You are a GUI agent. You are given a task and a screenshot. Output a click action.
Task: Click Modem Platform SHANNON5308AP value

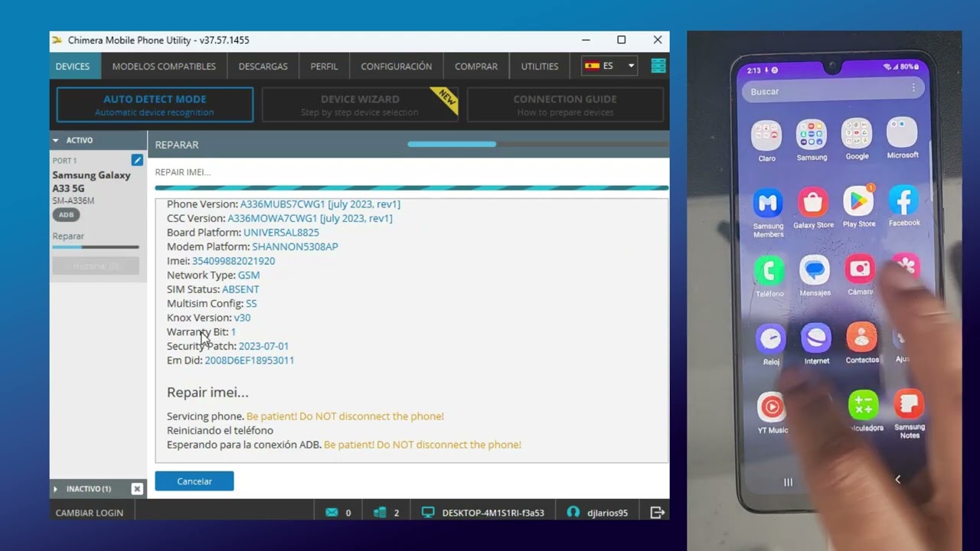coord(295,246)
